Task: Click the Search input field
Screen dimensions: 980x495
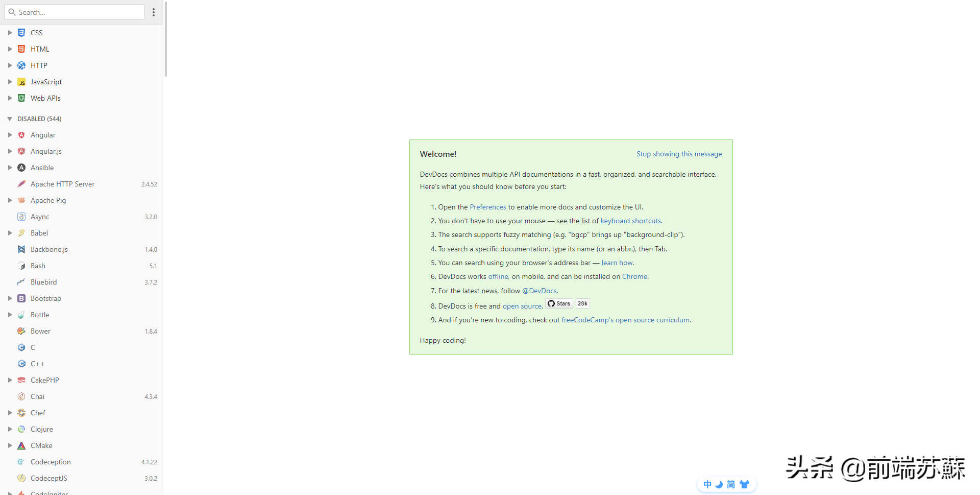Action: coord(75,12)
